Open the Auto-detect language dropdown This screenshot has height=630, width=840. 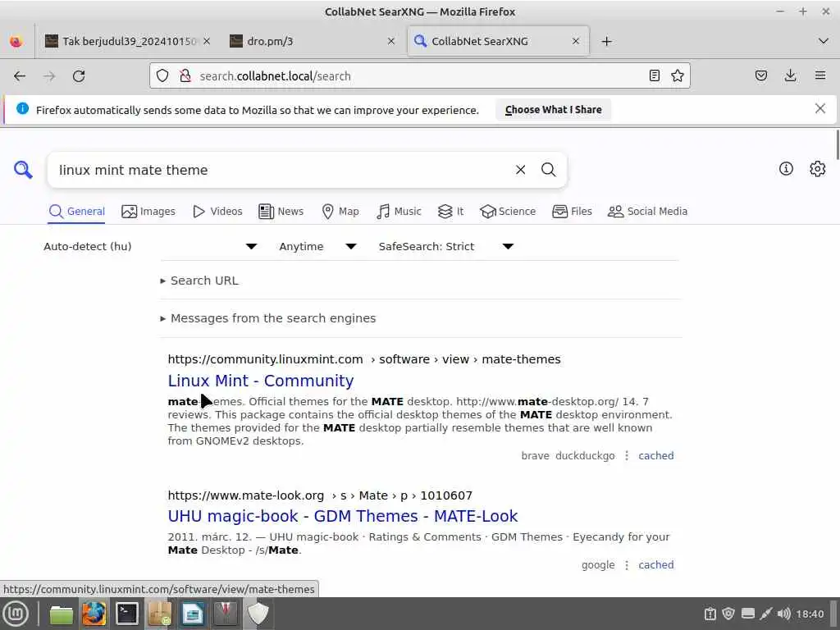tap(150, 246)
